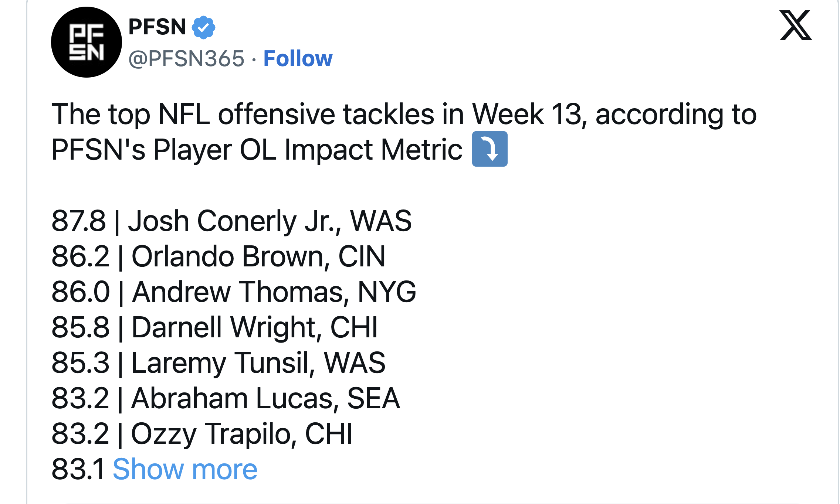Image resolution: width=840 pixels, height=504 pixels.
Task: Click the blue down-arrow emoji
Action: (x=490, y=149)
